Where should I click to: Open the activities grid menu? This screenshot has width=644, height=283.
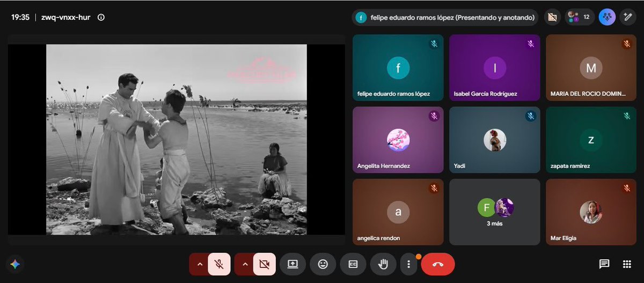coord(627,264)
